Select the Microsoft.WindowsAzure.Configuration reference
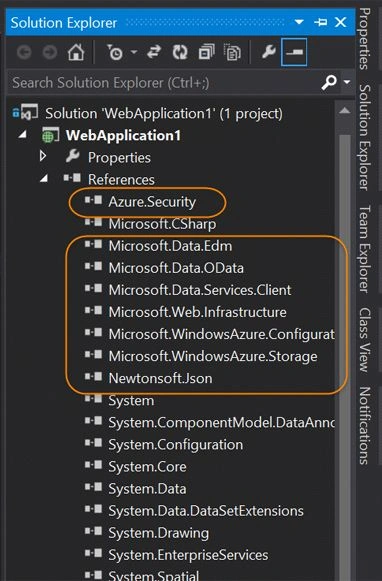 point(222,334)
